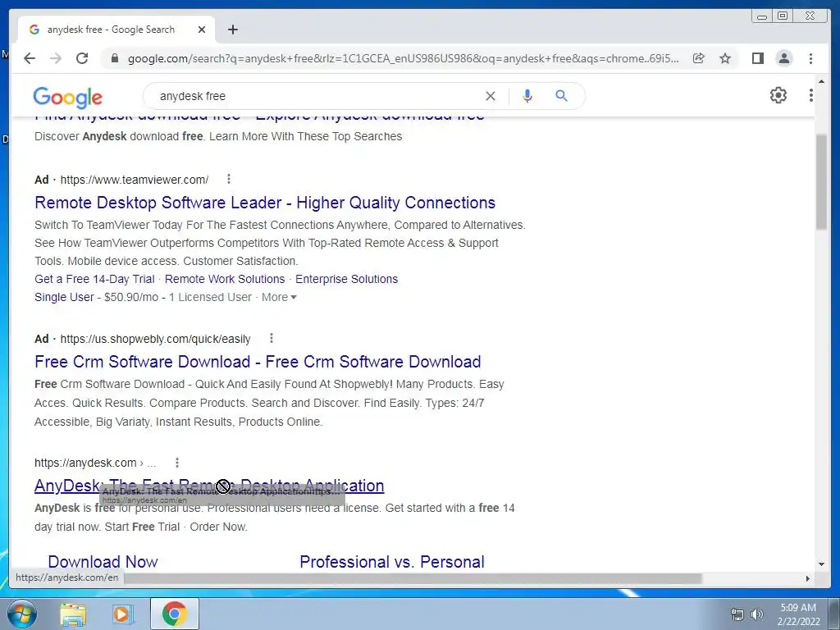Open the Professional vs. Personal sitelink

click(392, 561)
